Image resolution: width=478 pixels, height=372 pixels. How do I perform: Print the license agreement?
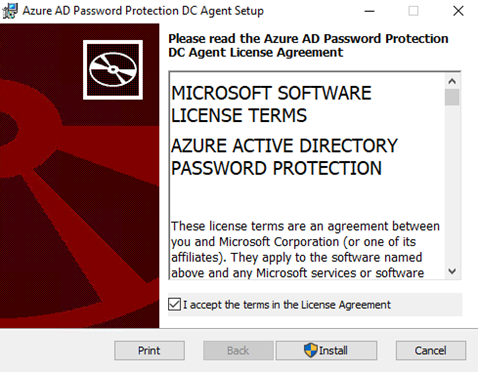pos(149,350)
